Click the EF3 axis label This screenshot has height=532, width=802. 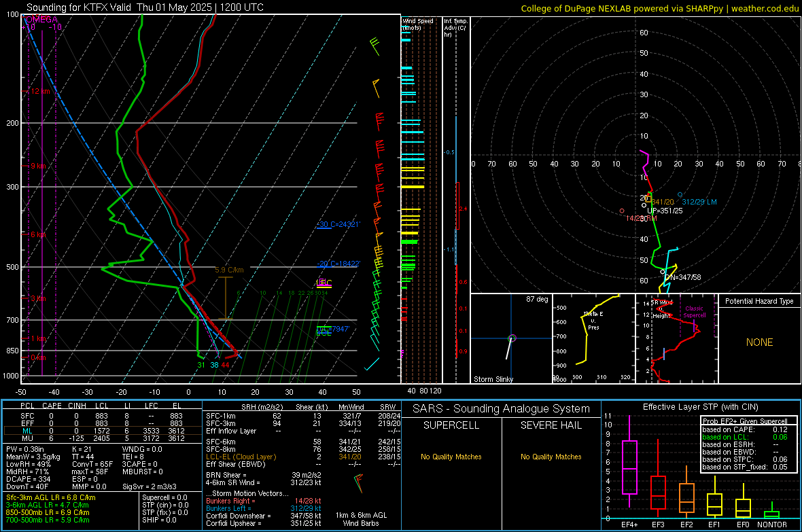pos(658,525)
